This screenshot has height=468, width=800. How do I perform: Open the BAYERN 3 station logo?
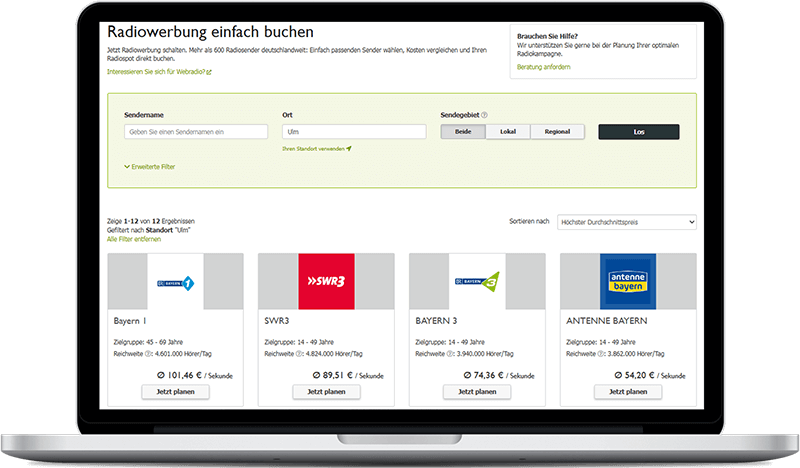pyautogui.click(x=477, y=282)
